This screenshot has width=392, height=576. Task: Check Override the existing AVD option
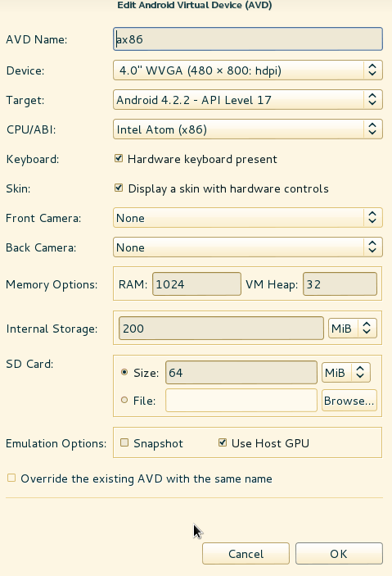(x=11, y=478)
